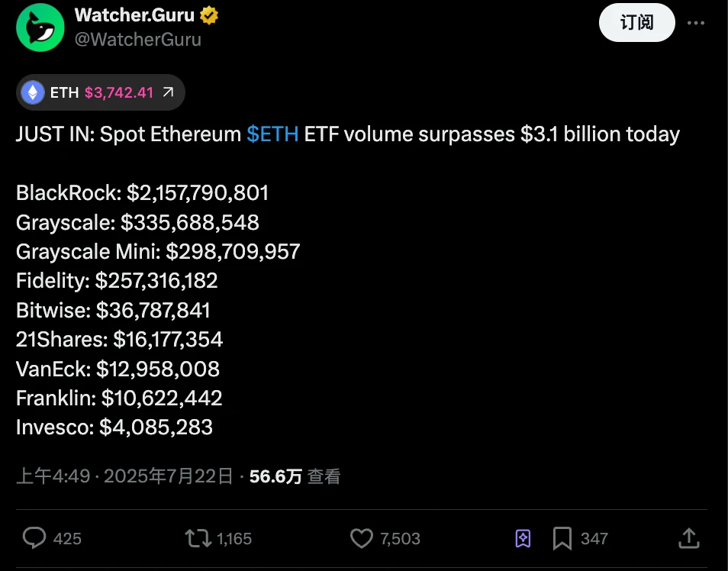Open the reply composer via speech bubble icon
This screenshot has width=728, height=571.
coord(33,538)
